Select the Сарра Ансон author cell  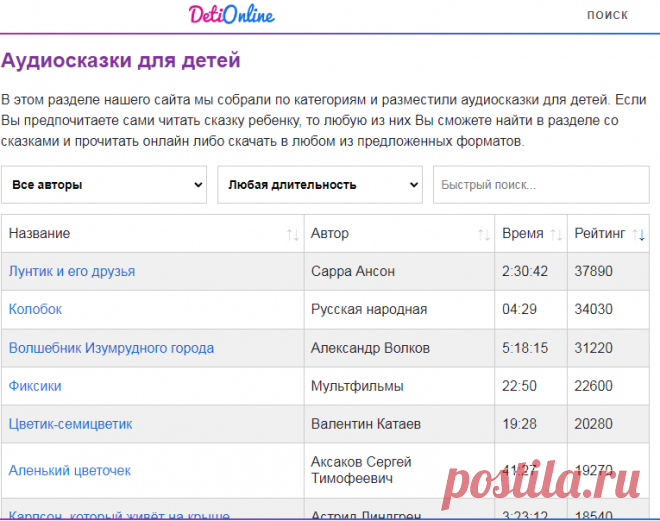pos(399,271)
